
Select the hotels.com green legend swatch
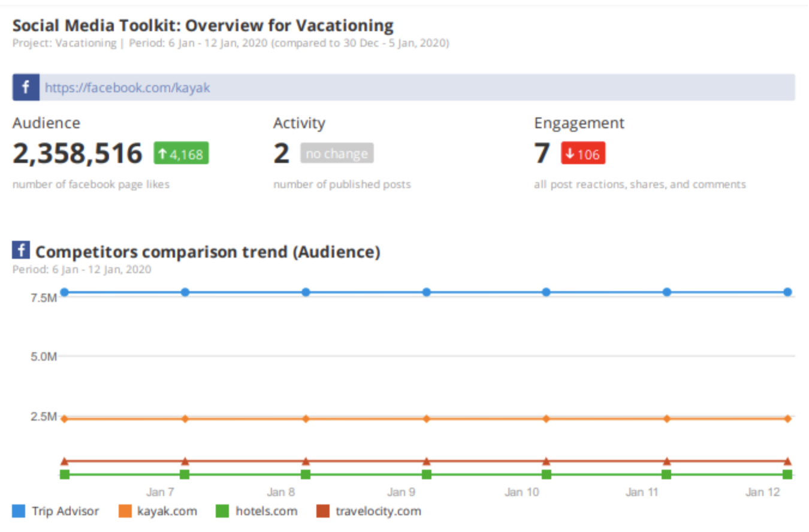point(223,511)
